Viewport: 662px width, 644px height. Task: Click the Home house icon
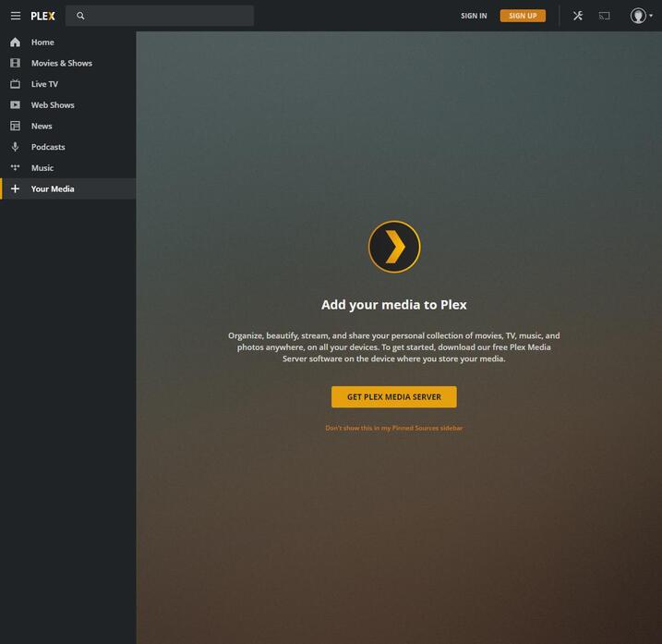tap(15, 43)
